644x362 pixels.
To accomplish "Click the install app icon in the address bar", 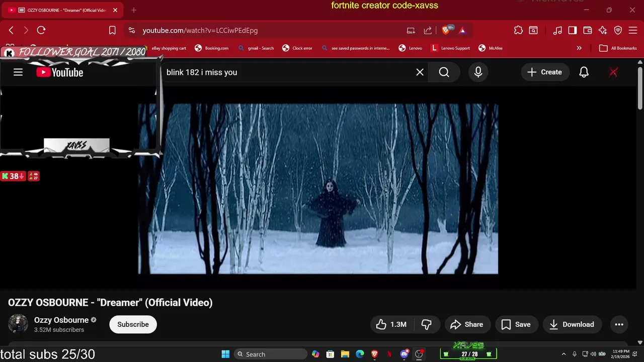I will (411, 30).
